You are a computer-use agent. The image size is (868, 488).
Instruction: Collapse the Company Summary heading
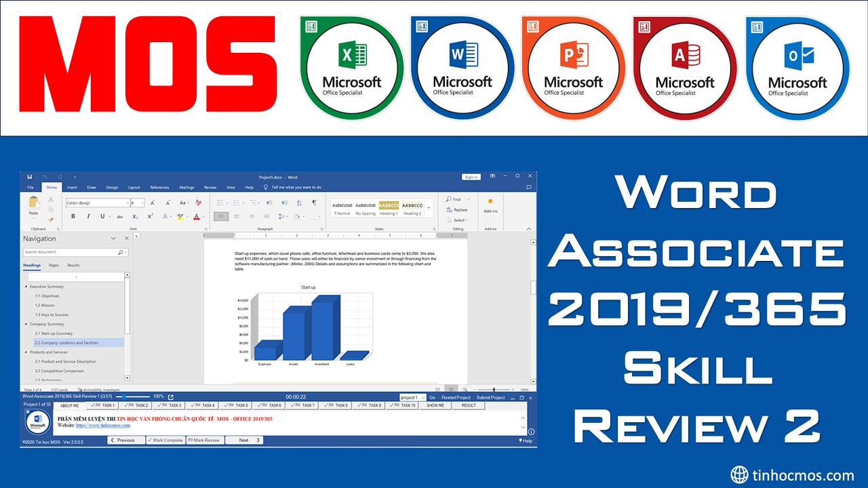click(26, 324)
